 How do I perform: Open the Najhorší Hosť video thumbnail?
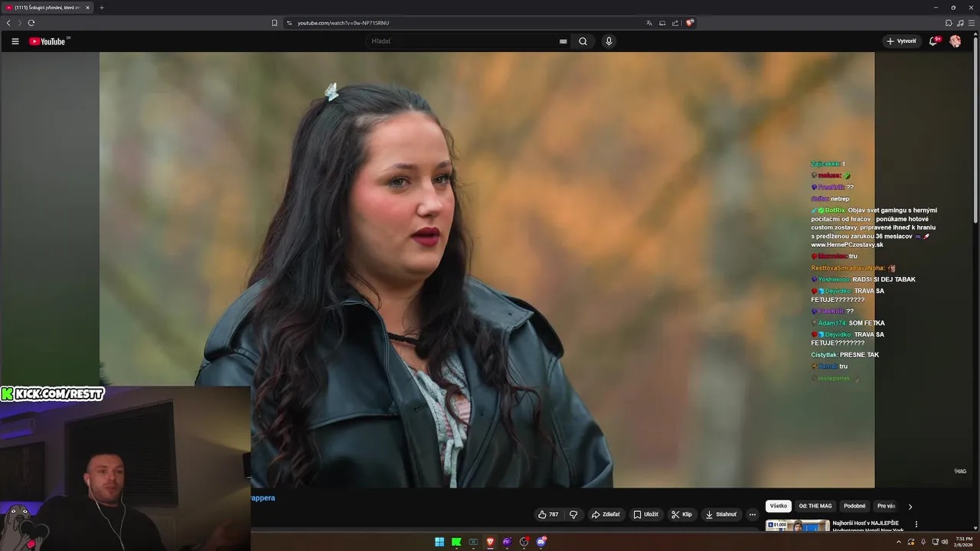[798, 526]
